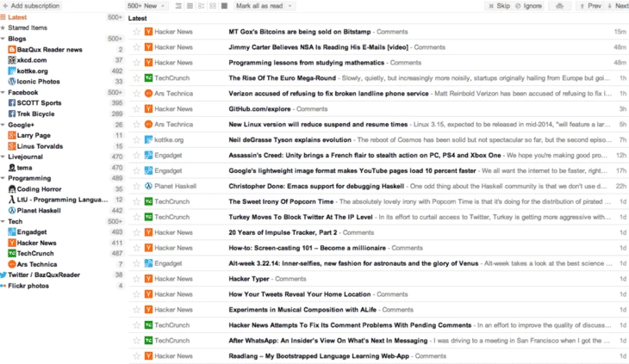Viewport: 629px width, 364px height.
Task: Switch to mixed view mode icon
Action: pyautogui.click(x=202, y=6)
